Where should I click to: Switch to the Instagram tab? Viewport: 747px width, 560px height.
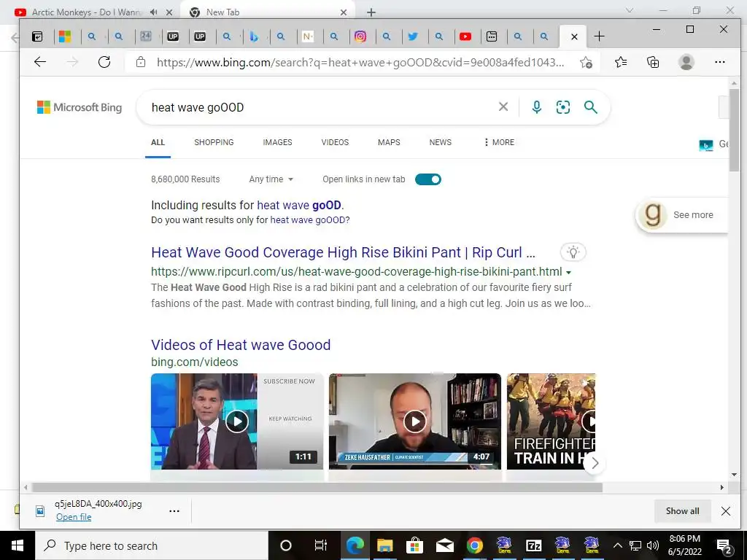360,36
